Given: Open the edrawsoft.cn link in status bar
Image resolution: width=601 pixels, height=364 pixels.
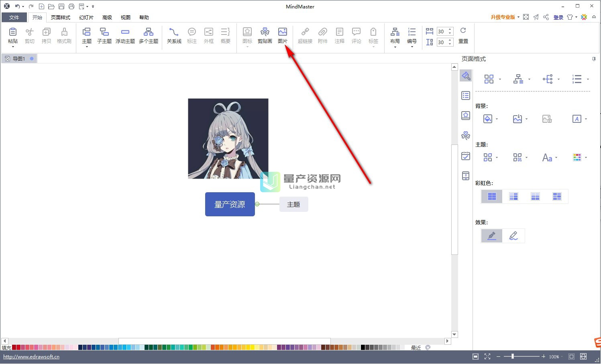Looking at the screenshot, I should 31,356.
